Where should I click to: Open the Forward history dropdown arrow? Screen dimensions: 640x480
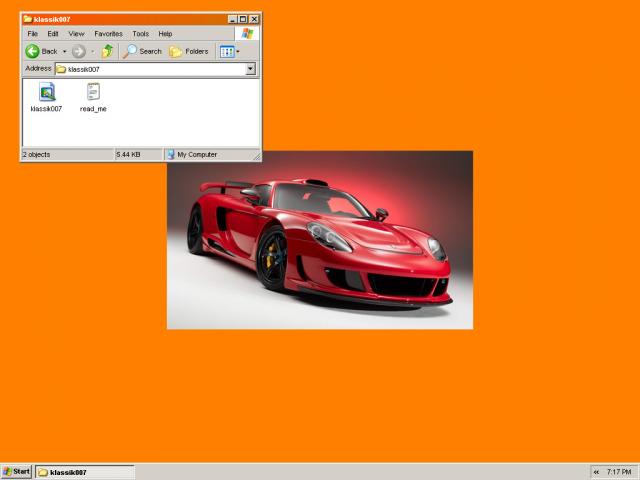[x=93, y=51]
